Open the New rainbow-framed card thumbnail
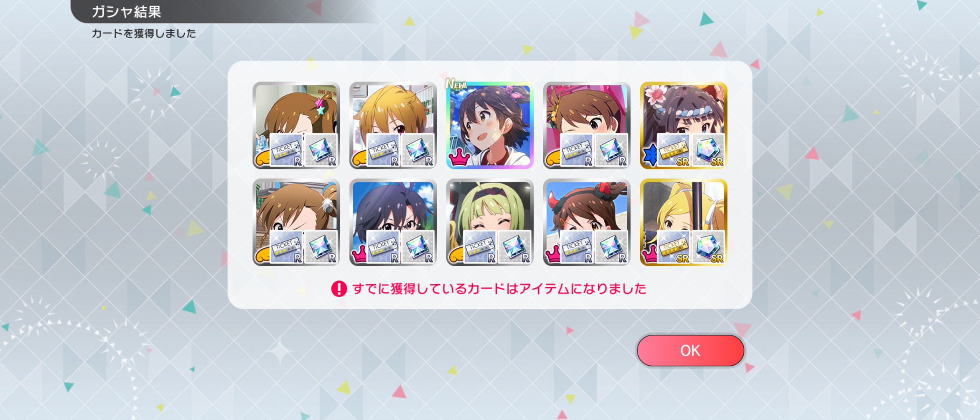The width and height of the screenshot is (980, 420). pyautogui.click(x=490, y=125)
